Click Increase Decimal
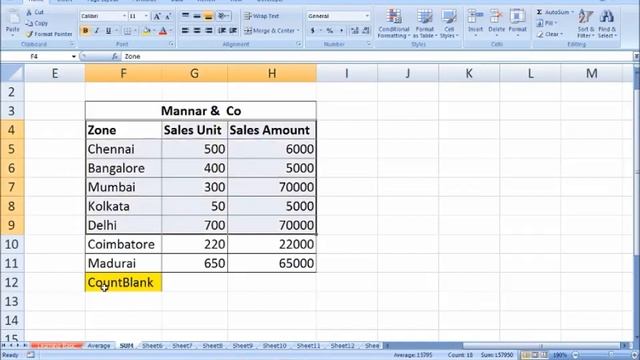The height and width of the screenshot is (360, 640). 354,31
